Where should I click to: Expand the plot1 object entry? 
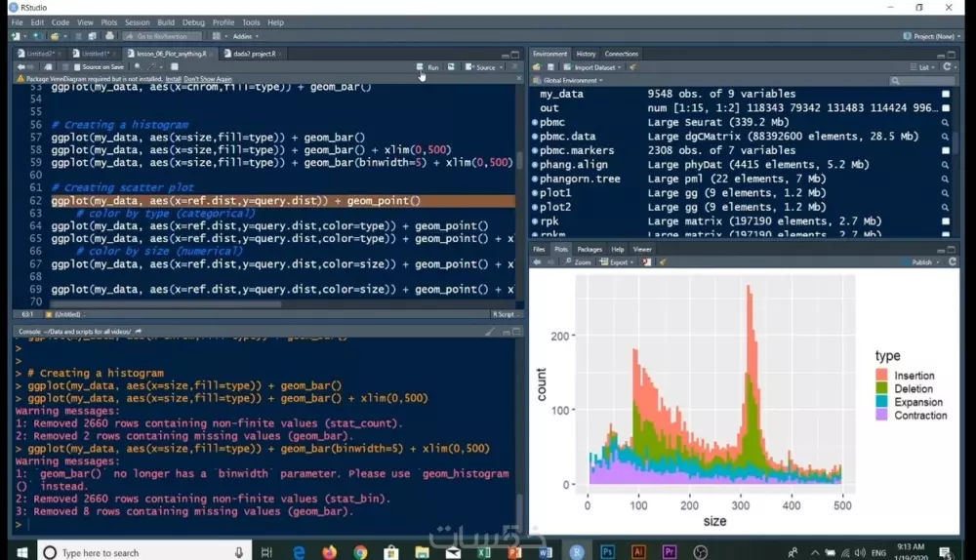[535, 193]
